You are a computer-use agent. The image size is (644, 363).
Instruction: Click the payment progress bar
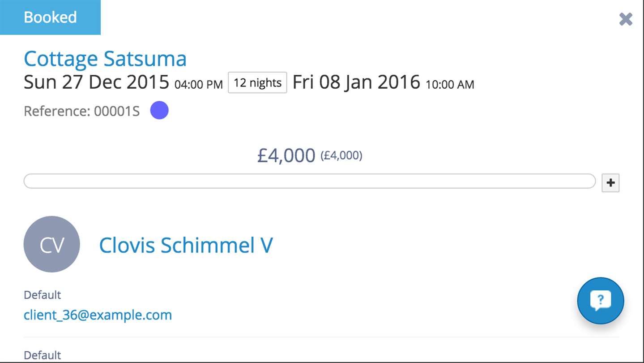point(309,181)
